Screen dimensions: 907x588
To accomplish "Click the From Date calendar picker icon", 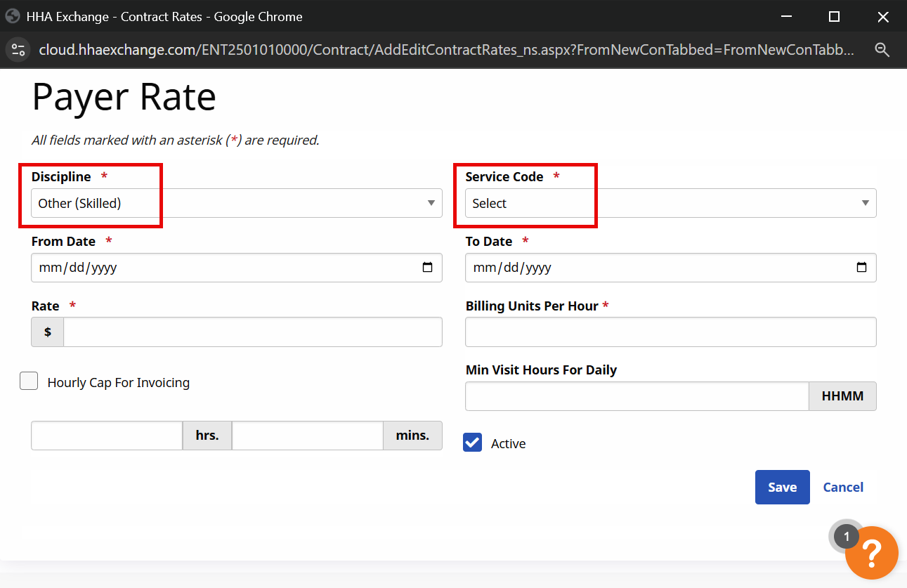I will tap(427, 268).
